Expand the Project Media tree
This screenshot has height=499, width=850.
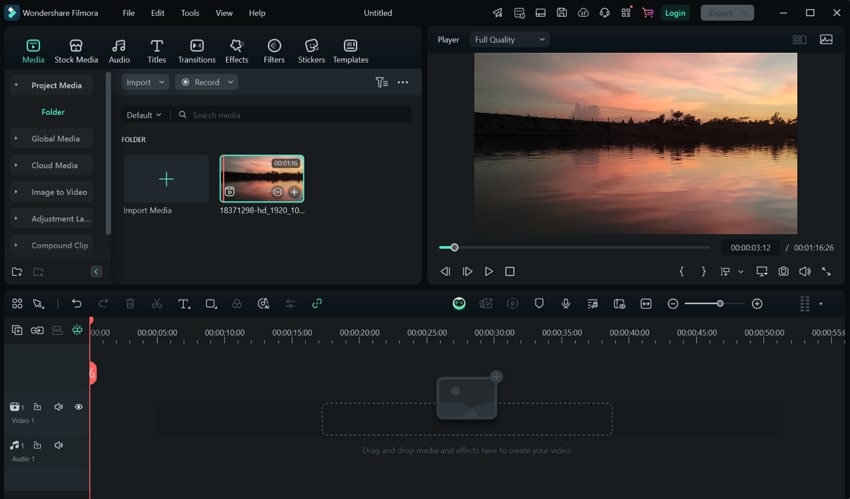[16, 85]
